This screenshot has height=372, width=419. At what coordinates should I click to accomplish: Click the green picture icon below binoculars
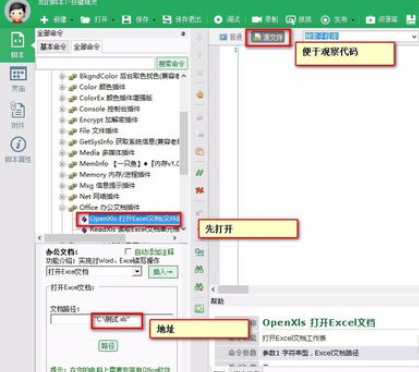[199, 308]
